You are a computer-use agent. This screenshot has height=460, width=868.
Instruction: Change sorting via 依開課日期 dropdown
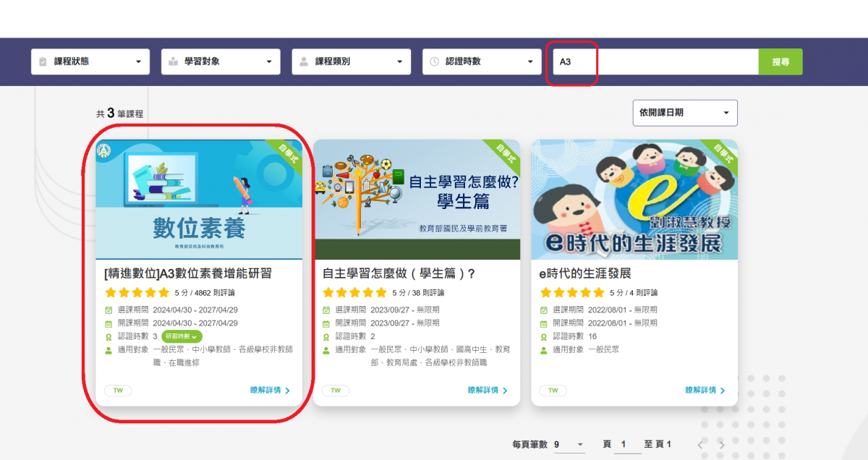coord(684,113)
